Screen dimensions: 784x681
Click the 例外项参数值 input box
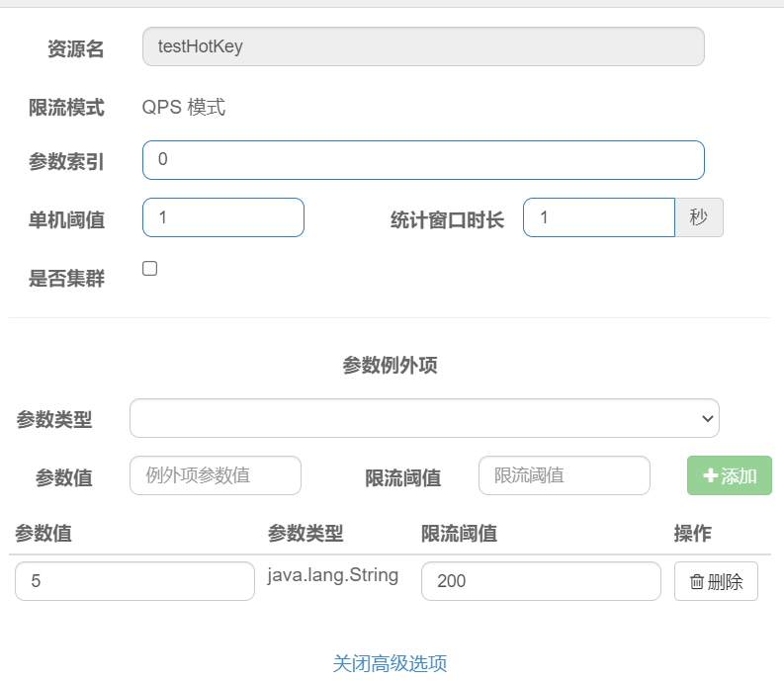pyautogui.click(x=216, y=475)
